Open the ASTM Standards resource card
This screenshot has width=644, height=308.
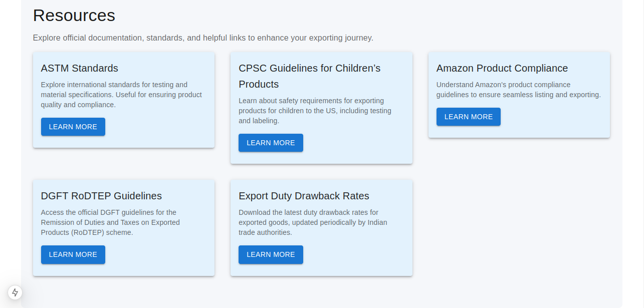[123, 100]
